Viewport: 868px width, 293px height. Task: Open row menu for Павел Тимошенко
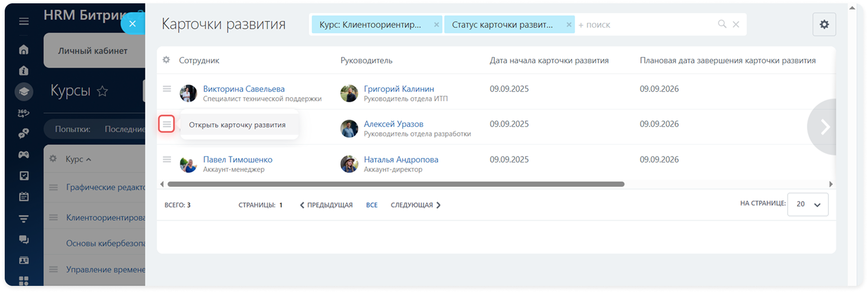click(x=166, y=159)
